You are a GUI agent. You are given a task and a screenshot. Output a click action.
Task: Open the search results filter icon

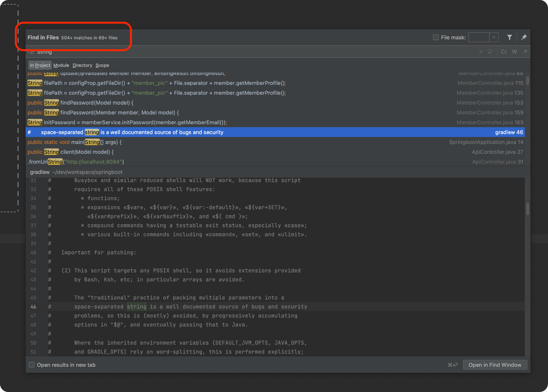509,37
